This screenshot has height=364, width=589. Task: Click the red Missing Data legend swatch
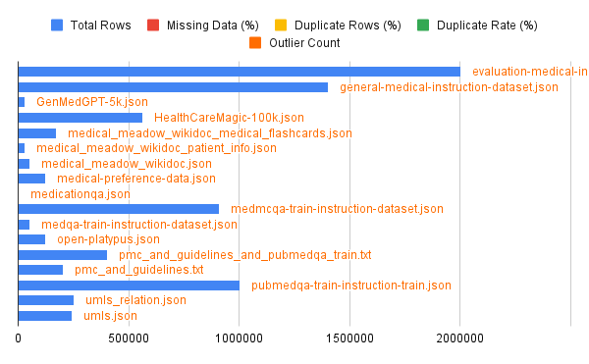(153, 26)
